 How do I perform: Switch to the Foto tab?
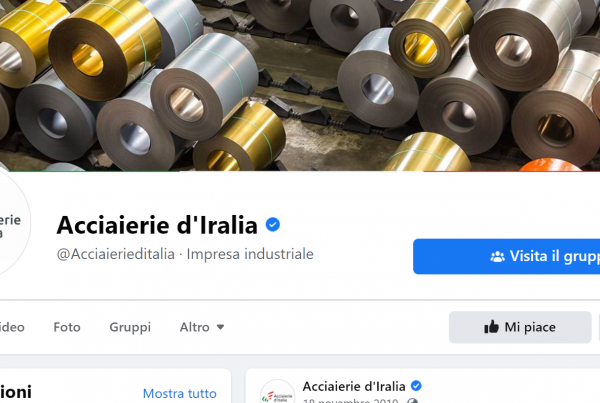[67, 327]
